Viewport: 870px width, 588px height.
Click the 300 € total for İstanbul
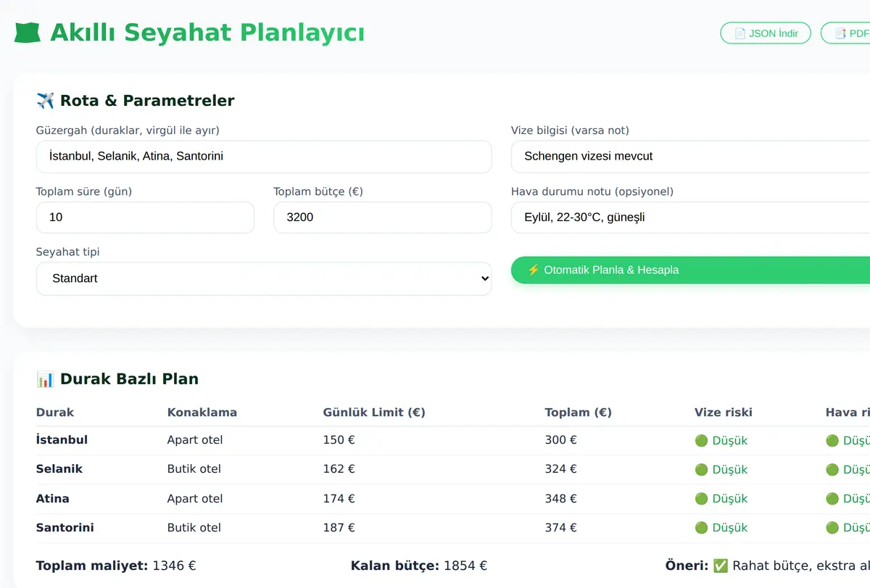(x=561, y=440)
